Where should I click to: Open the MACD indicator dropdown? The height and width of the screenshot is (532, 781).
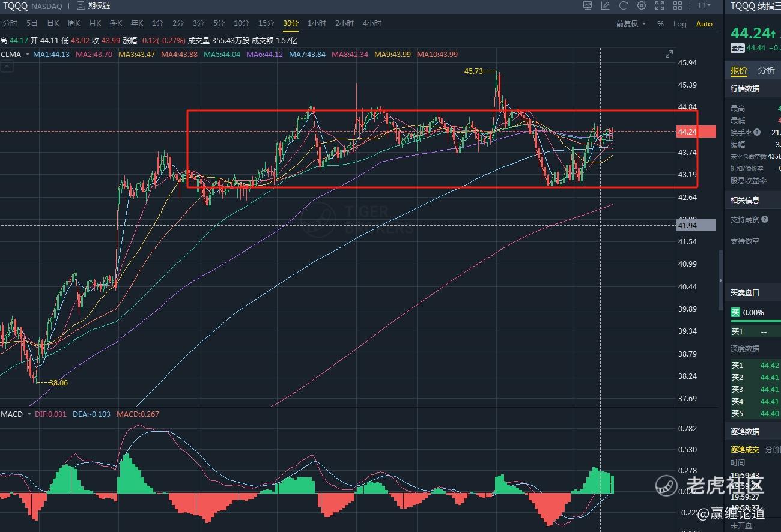15,414
